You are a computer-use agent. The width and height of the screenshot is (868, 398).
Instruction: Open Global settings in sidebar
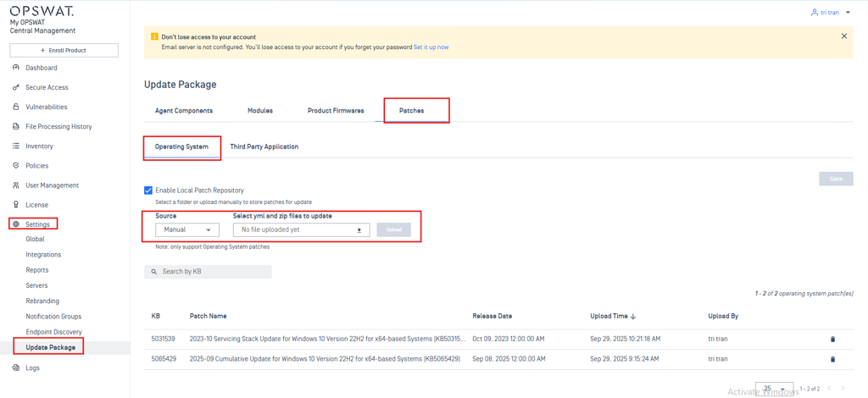[35, 240]
